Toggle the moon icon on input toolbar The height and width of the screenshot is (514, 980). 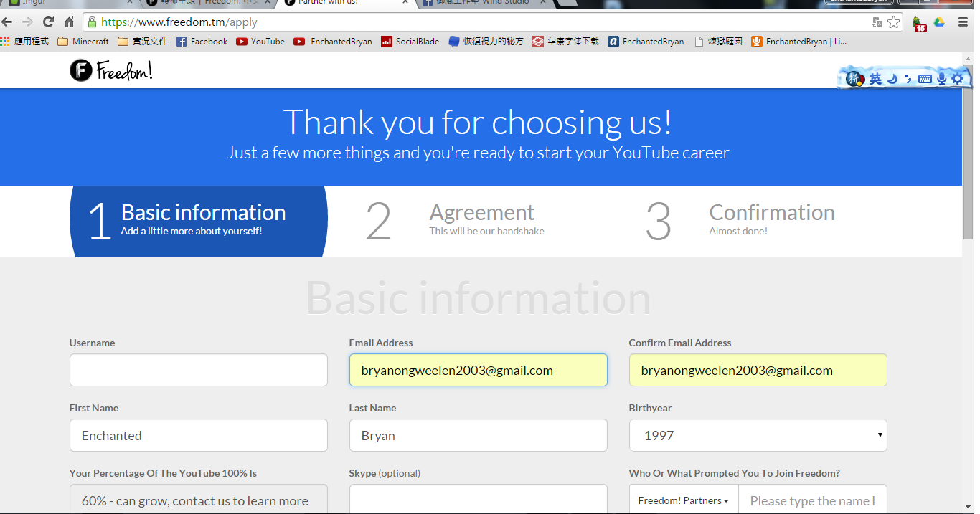892,79
